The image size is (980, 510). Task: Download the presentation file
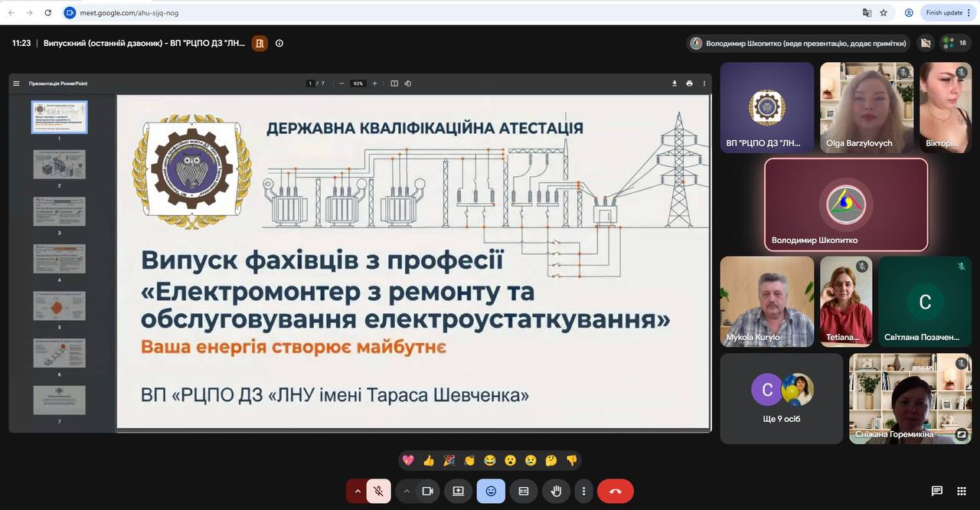tap(675, 83)
